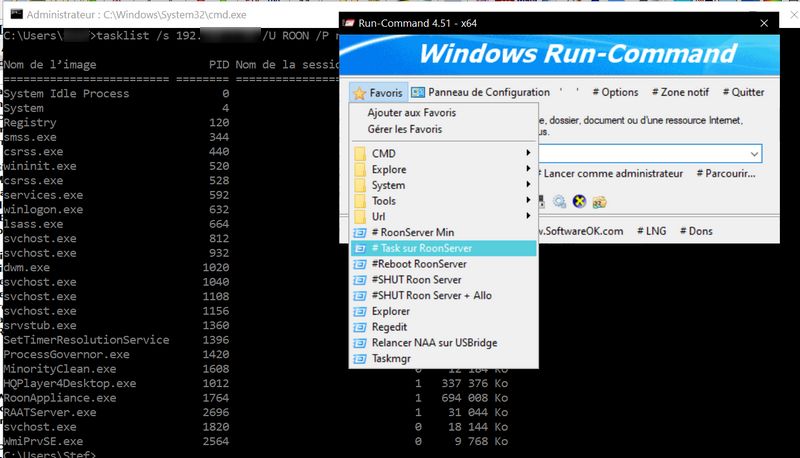Run # RoonServer Min favorite
The height and width of the screenshot is (458, 800).
click(x=444, y=233)
